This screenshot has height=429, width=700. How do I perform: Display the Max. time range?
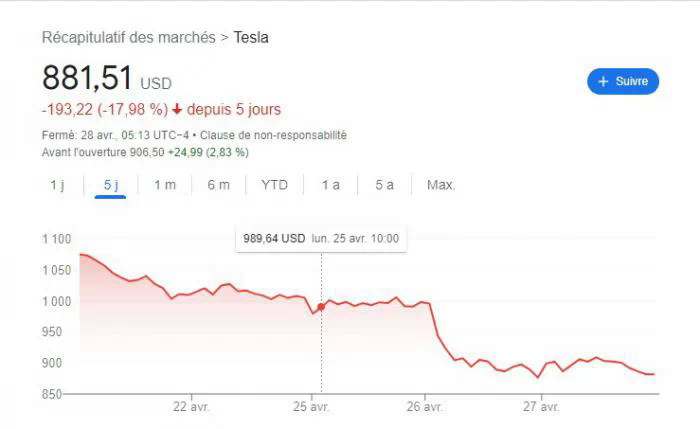click(x=441, y=185)
